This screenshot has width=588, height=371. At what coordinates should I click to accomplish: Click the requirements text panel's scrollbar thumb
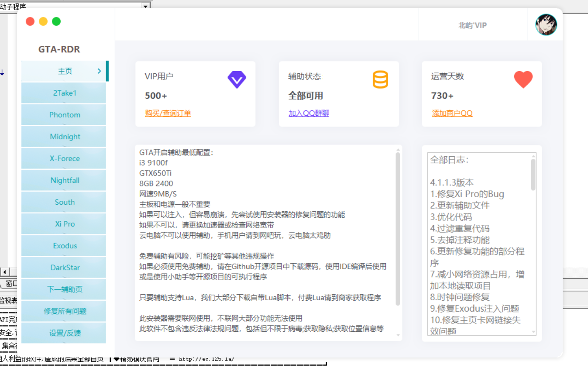(398, 229)
